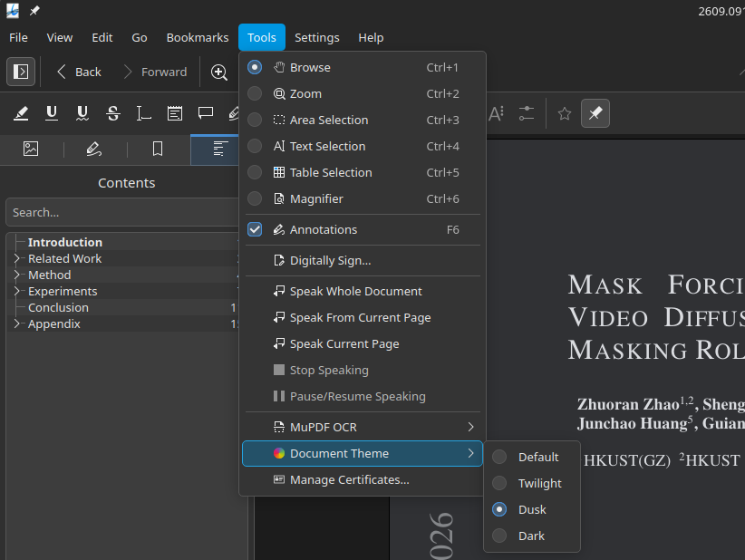
Task: Select Table Selection radio option
Action: pos(255,172)
